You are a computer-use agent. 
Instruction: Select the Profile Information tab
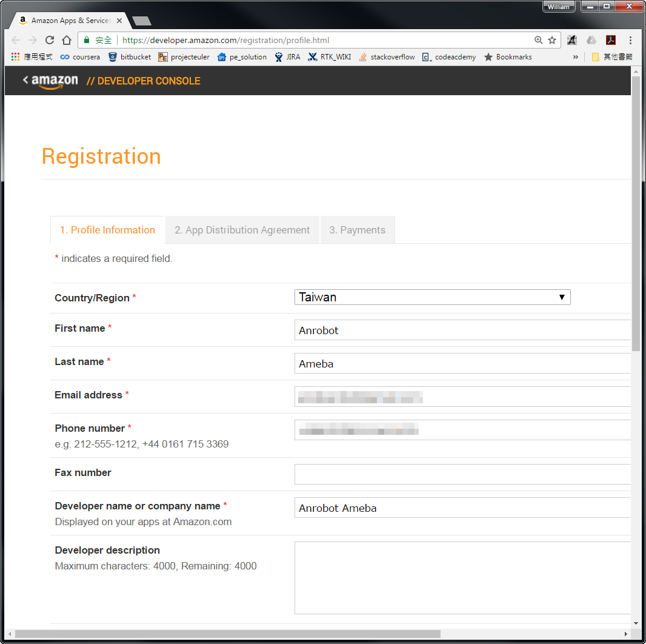(x=107, y=230)
